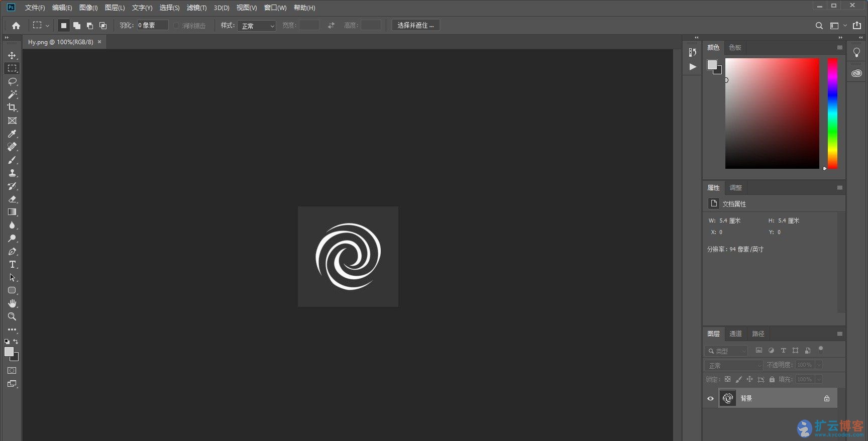
Task: Switch to the 调整 adjustments tab
Action: [x=735, y=187]
